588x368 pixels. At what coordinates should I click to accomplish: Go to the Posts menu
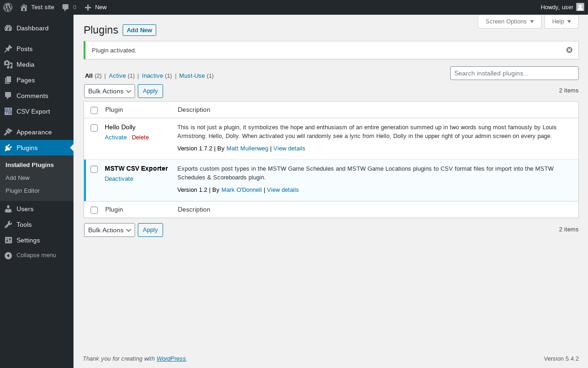[x=37, y=49]
